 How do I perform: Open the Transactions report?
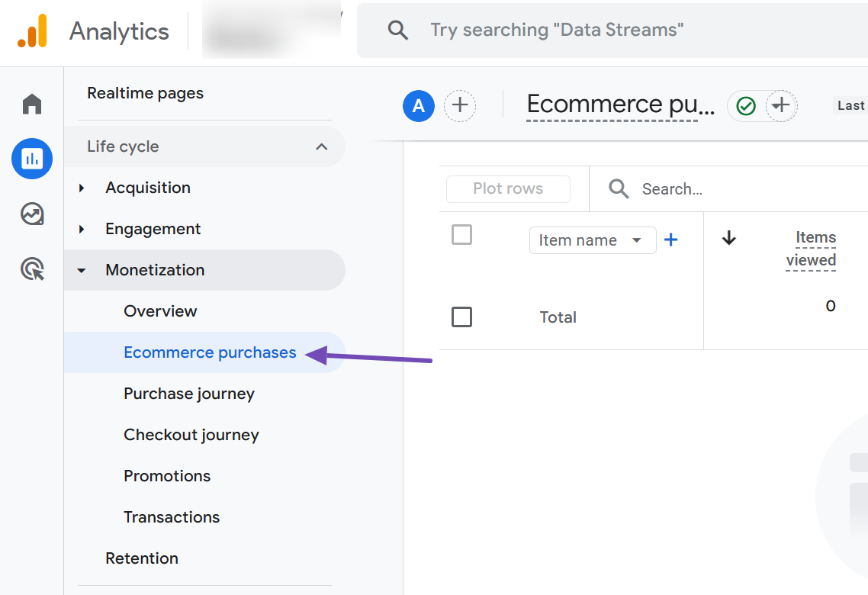pos(171,516)
